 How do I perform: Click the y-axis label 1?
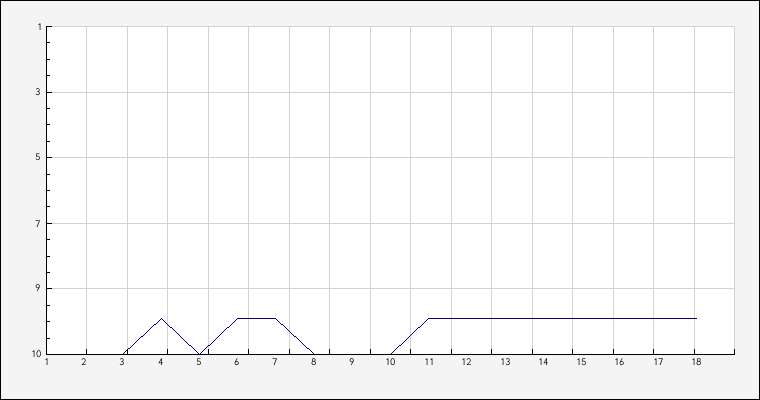39,27
